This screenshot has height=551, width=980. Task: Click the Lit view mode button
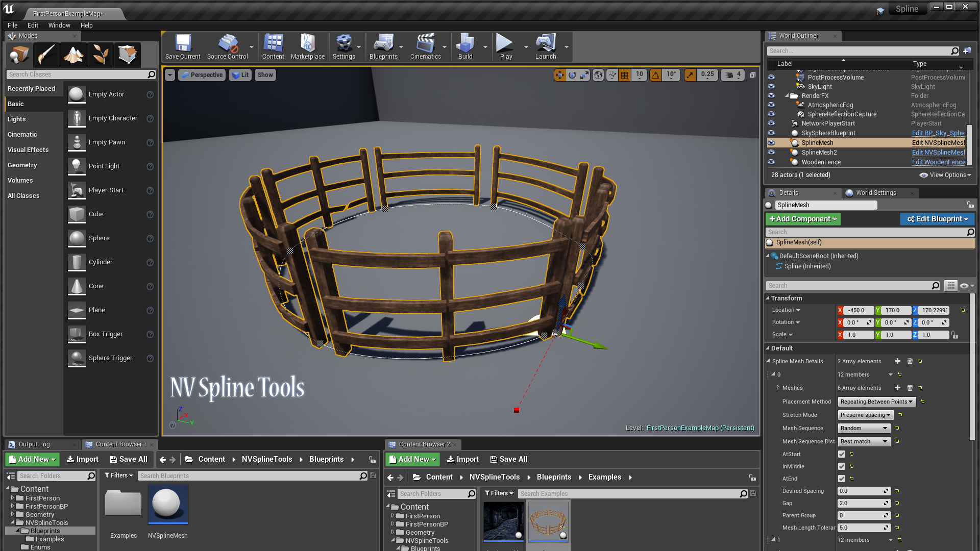[240, 75]
